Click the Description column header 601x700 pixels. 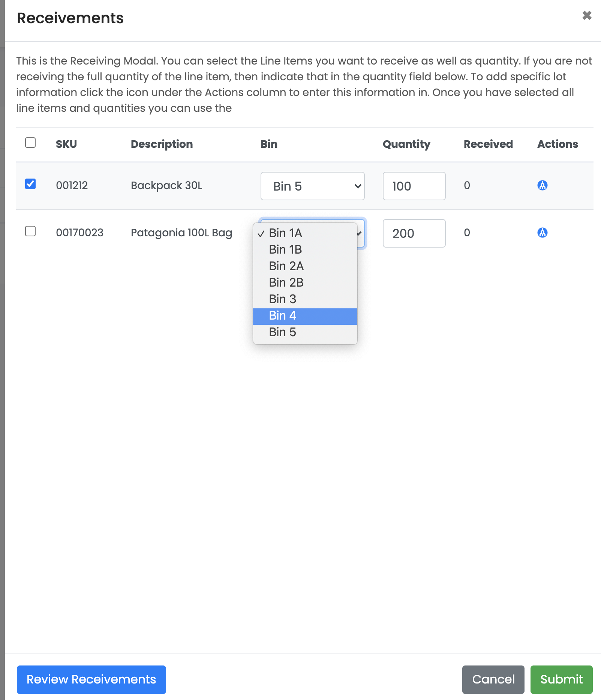[x=162, y=144]
